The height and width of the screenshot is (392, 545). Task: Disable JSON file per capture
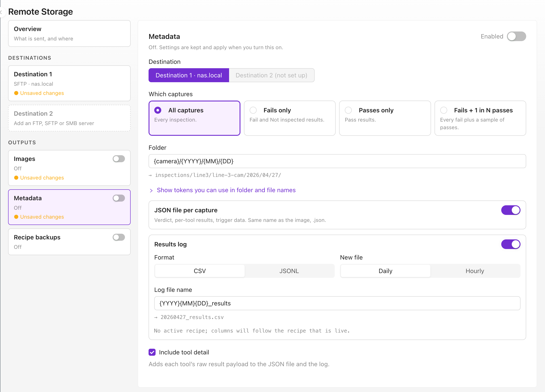511,210
